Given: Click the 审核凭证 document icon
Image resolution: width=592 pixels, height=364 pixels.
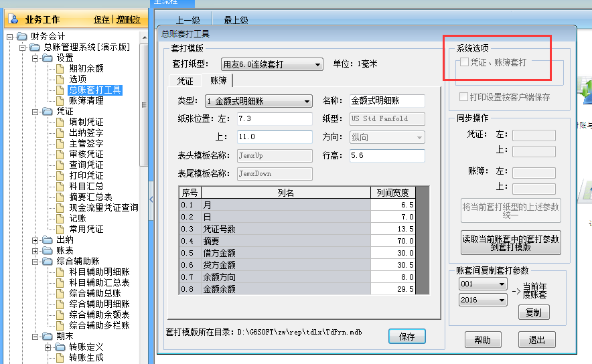Looking at the screenshot, I should (x=60, y=155).
